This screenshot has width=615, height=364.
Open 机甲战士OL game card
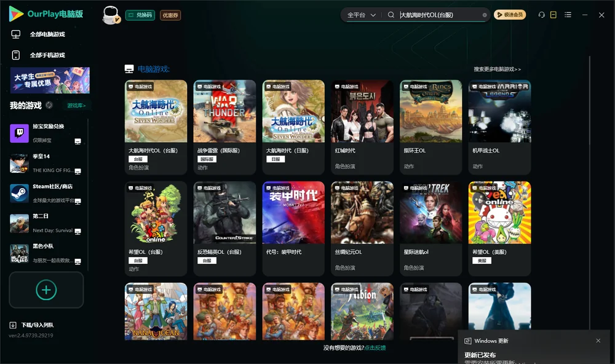tap(499, 127)
